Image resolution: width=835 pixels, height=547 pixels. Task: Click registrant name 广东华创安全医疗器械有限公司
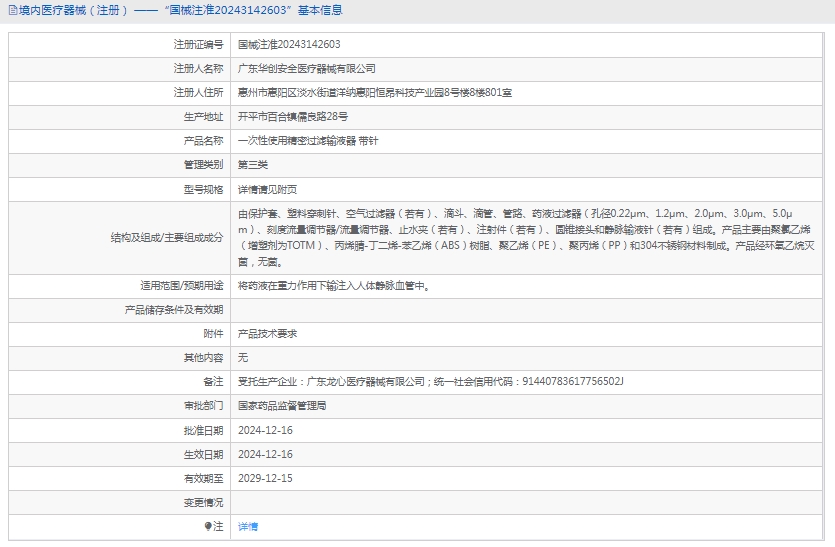[306, 69]
